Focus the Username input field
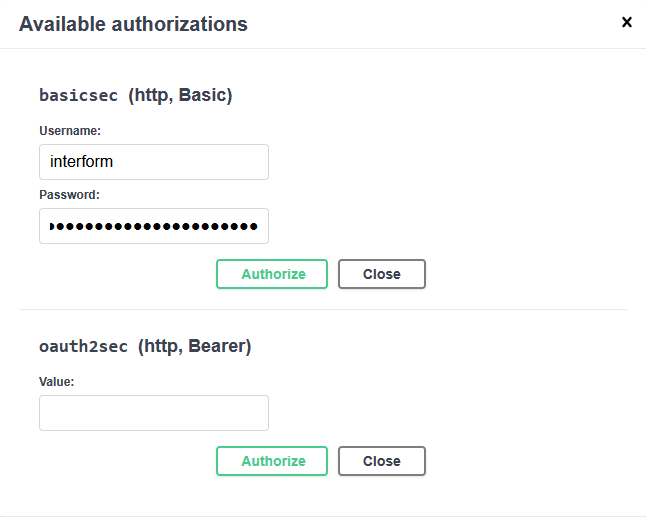Viewport: 646px width, 517px height. pyautogui.click(x=154, y=162)
